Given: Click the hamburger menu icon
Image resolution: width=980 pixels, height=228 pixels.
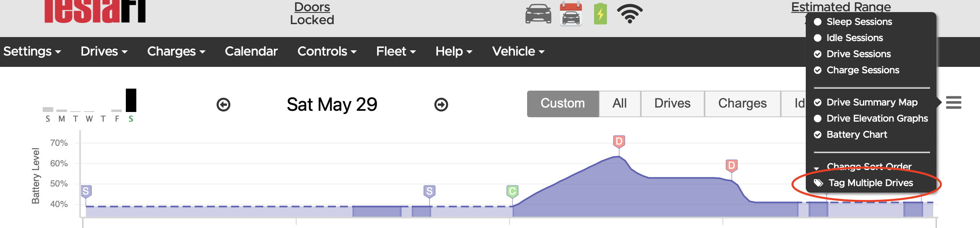Looking at the screenshot, I should 953,102.
